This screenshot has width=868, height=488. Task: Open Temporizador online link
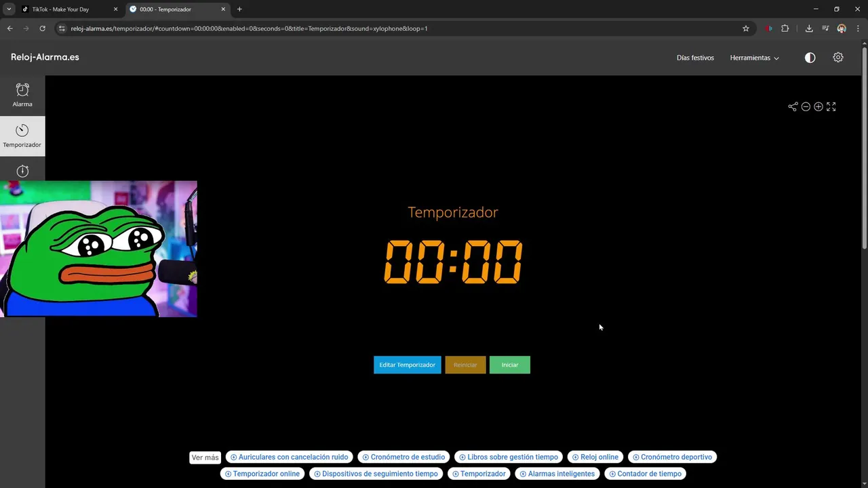click(x=262, y=474)
